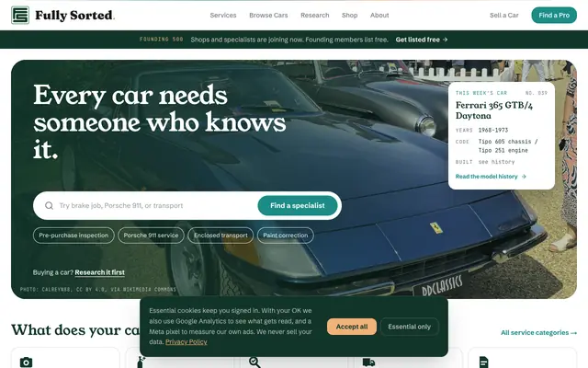
Task: Select the Enclosed transport chip
Action: 220,236
